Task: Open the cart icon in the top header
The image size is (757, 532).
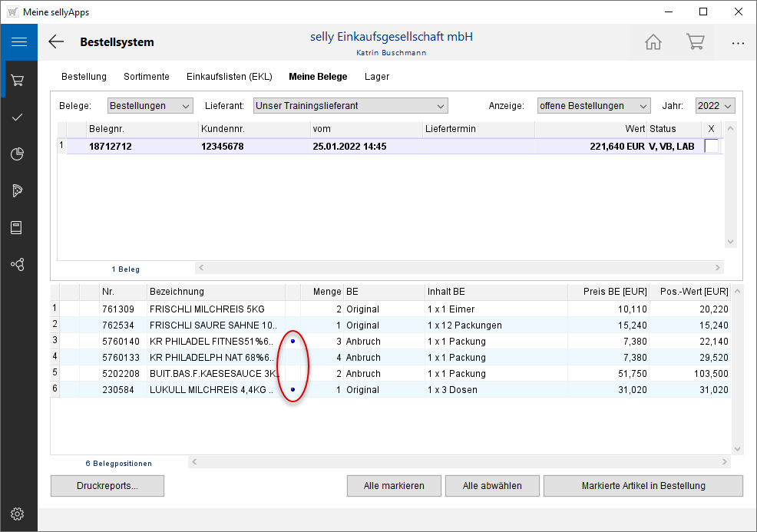Action: [x=696, y=42]
